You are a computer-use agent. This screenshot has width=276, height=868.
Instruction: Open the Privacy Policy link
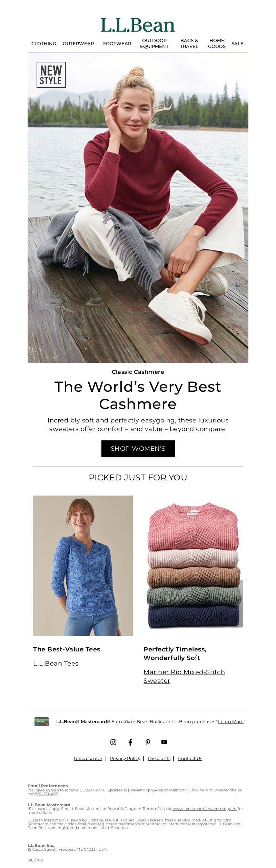[x=125, y=758]
